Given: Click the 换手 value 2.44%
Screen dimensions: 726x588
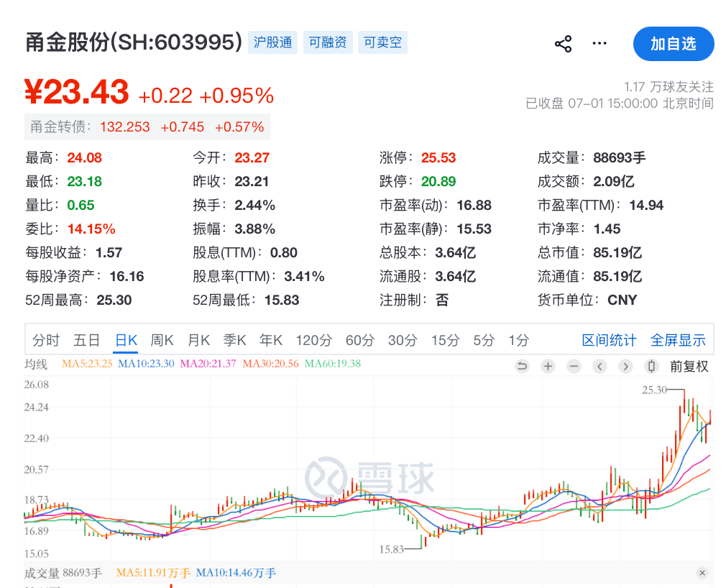Looking at the screenshot, I should (254, 205).
